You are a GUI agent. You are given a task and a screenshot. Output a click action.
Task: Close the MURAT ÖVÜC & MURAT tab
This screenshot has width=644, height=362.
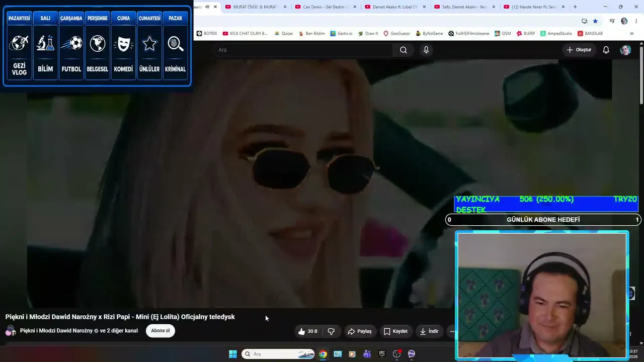tap(285, 7)
